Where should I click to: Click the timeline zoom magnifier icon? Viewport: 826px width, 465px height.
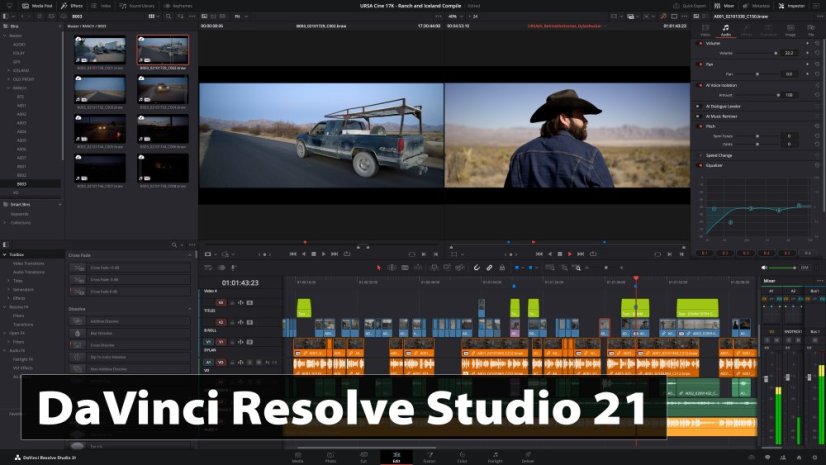tap(577, 268)
